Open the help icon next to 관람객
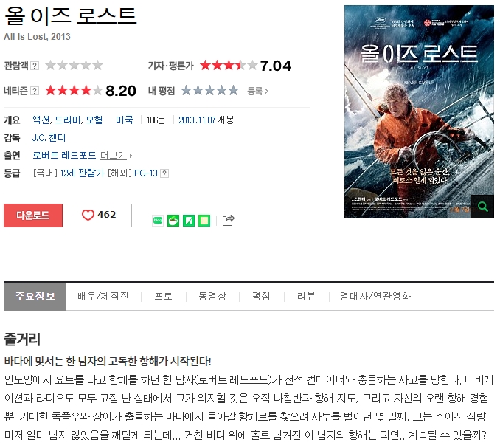 35,66
